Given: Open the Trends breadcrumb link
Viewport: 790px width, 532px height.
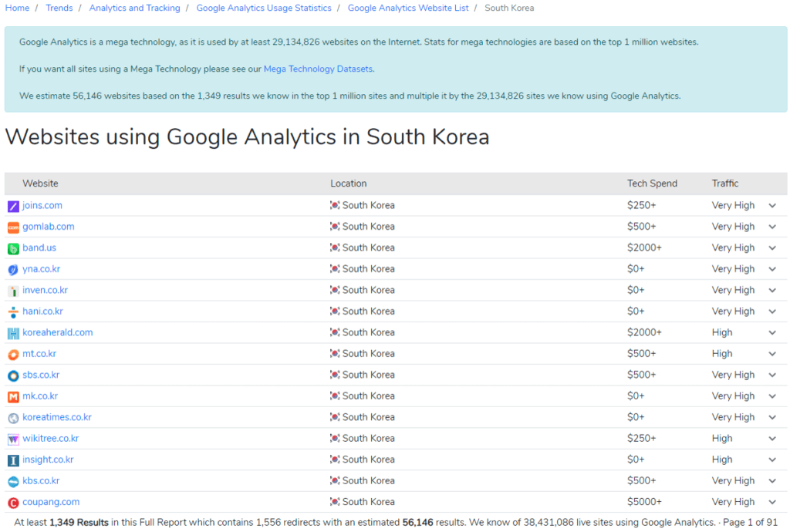Looking at the screenshot, I should coord(59,8).
